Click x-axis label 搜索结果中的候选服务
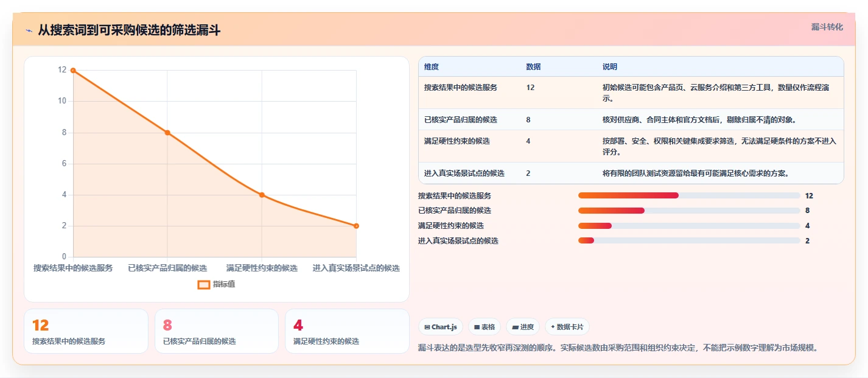Viewport: 868px width, 378px height. tap(73, 268)
